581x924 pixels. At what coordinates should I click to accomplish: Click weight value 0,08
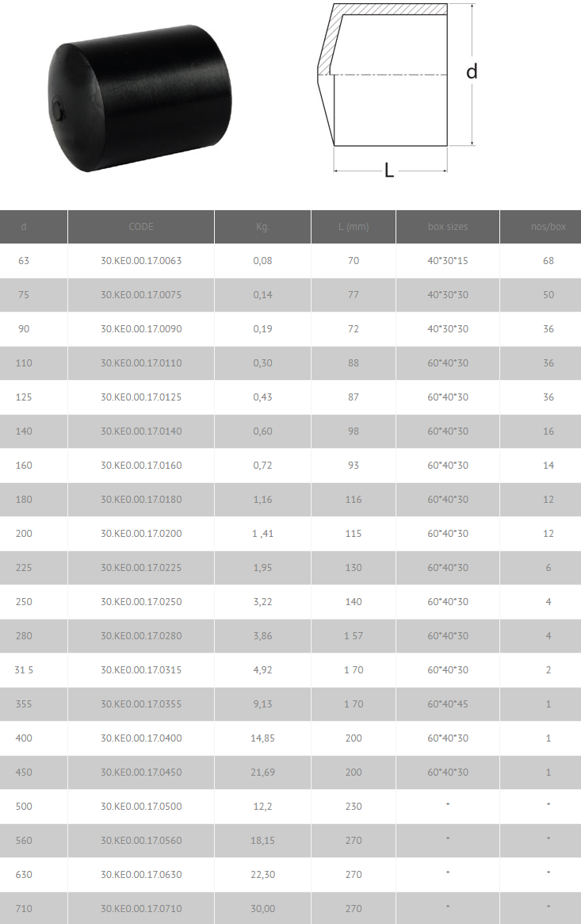coord(262,260)
